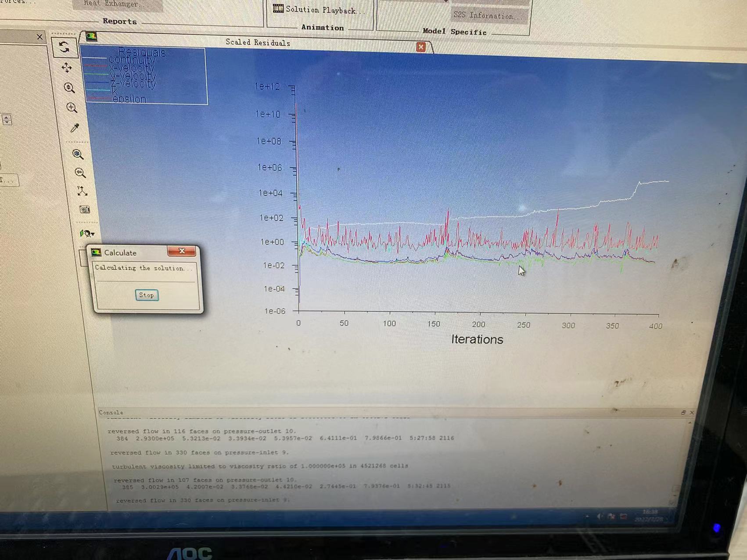Click the stepper arrows in left panel
747x560 pixels.
click(7, 119)
